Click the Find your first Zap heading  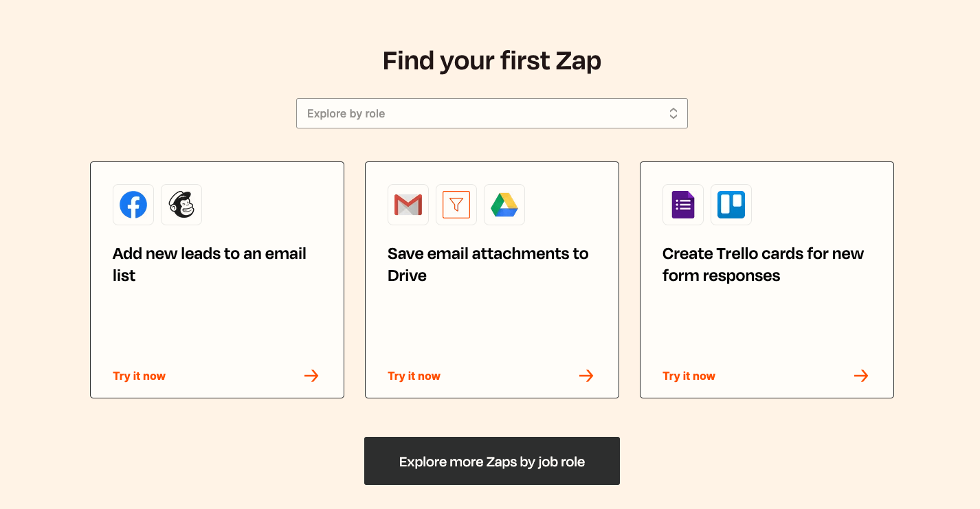pyautogui.click(x=491, y=60)
